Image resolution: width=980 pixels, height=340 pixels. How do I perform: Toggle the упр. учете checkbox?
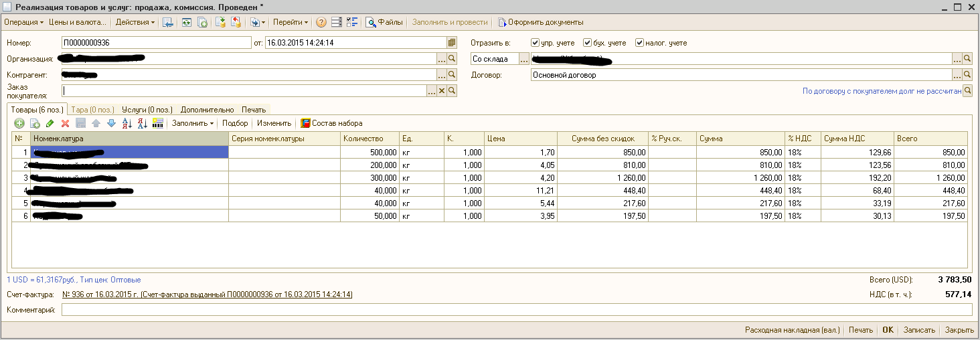[x=535, y=43]
